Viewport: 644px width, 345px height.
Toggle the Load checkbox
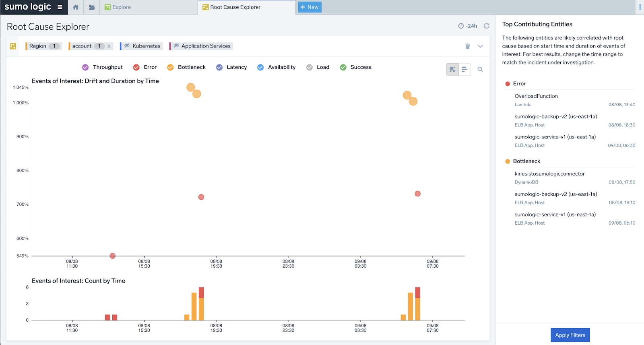310,67
